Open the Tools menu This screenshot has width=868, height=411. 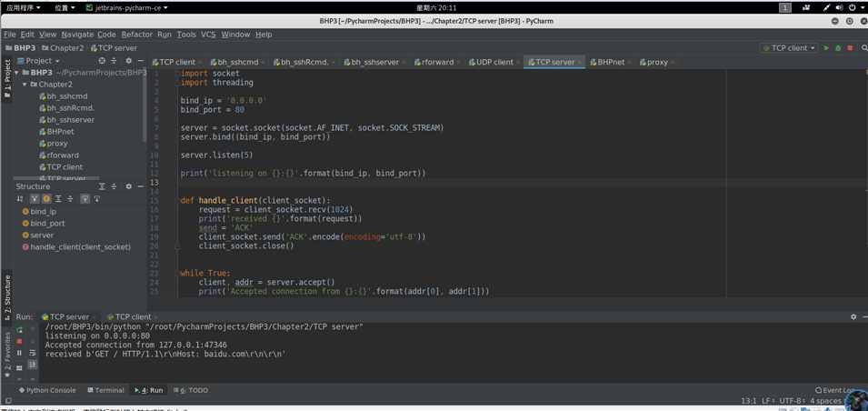click(186, 35)
